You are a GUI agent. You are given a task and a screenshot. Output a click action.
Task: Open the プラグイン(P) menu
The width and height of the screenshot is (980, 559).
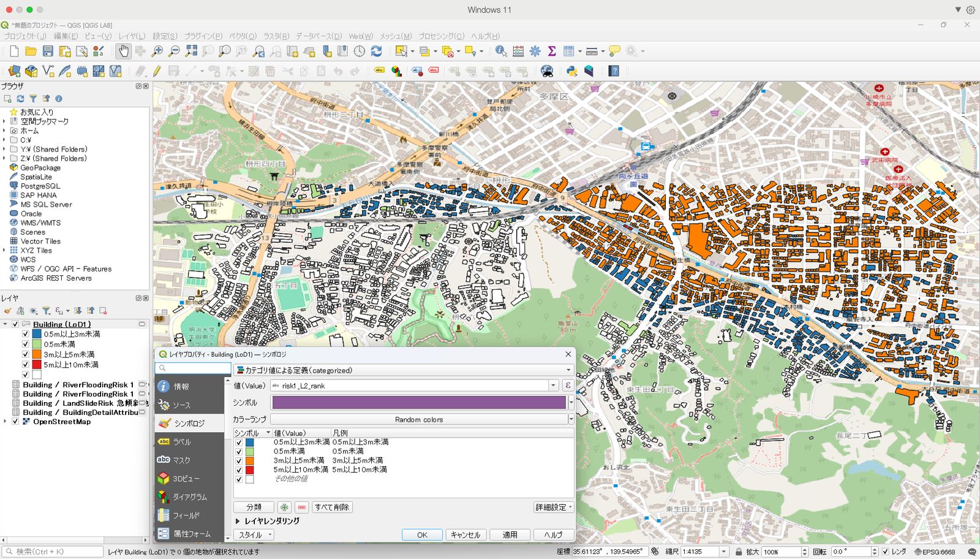tap(203, 36)
